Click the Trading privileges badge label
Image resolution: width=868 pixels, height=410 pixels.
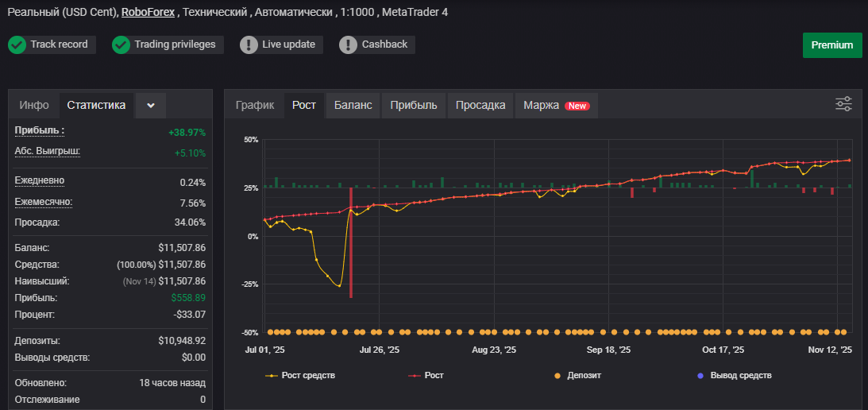point(175,44)
